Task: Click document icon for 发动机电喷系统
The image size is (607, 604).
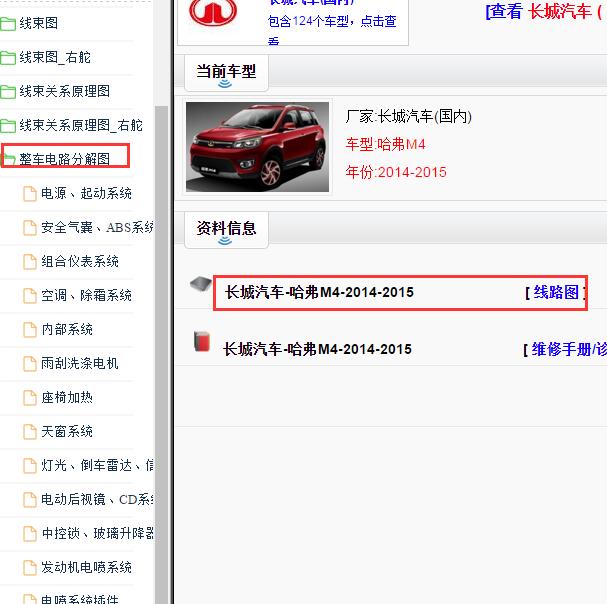Action: (30, 568)
